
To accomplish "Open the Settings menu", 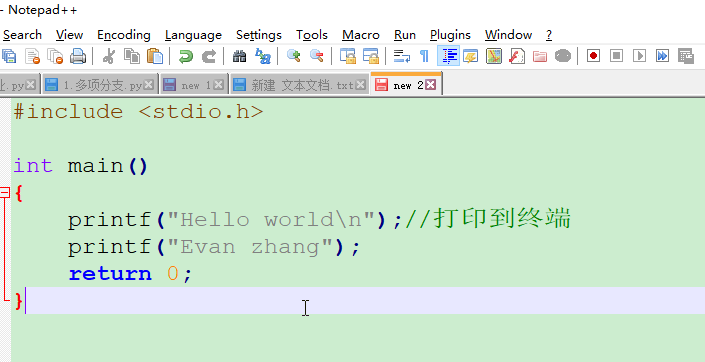I will (259, 35).
